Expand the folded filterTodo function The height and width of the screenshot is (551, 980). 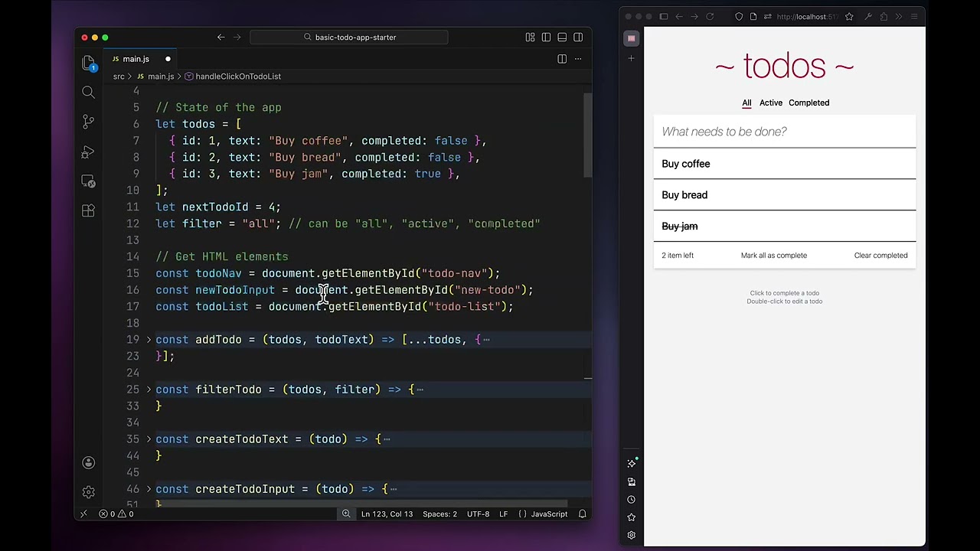(x=149, y=390)
